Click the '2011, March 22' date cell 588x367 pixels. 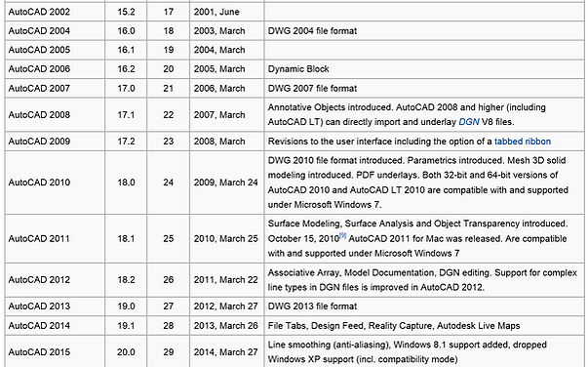click(227, 280)
